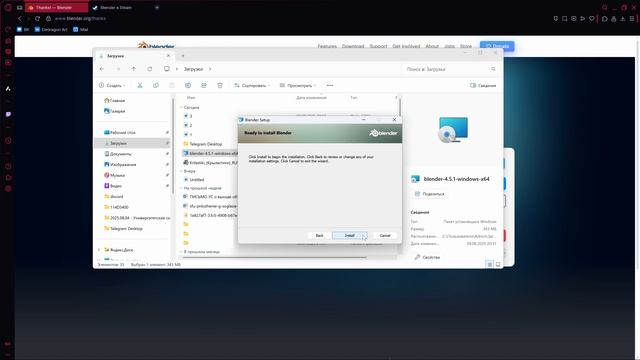Switch to details list view icon in status bar
The width and height of the screenshot is (640, 360).
pyautogui.click(x=490, y=264)
